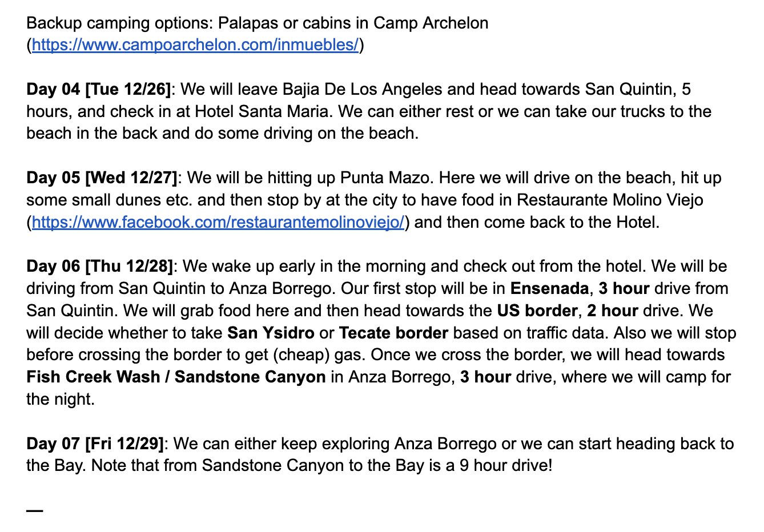The image size is (764, 532).
Task: Click the Day 04 [Tue 12/26] heading
Action: tap(98, 90)
